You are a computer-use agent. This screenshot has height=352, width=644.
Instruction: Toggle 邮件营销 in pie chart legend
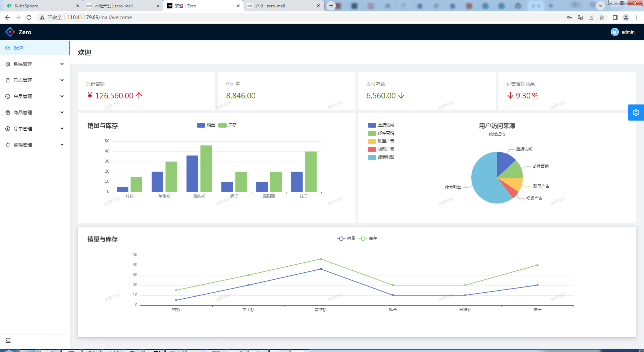(381, 133)
